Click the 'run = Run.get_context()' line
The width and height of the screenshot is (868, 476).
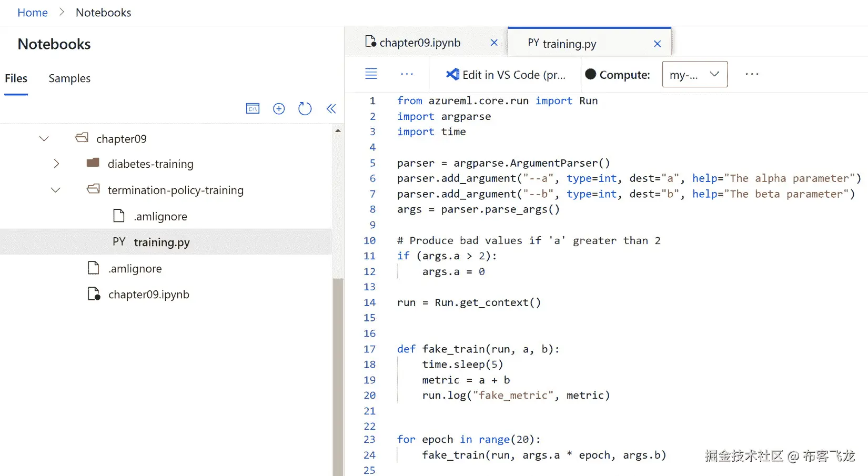[469, 302]
